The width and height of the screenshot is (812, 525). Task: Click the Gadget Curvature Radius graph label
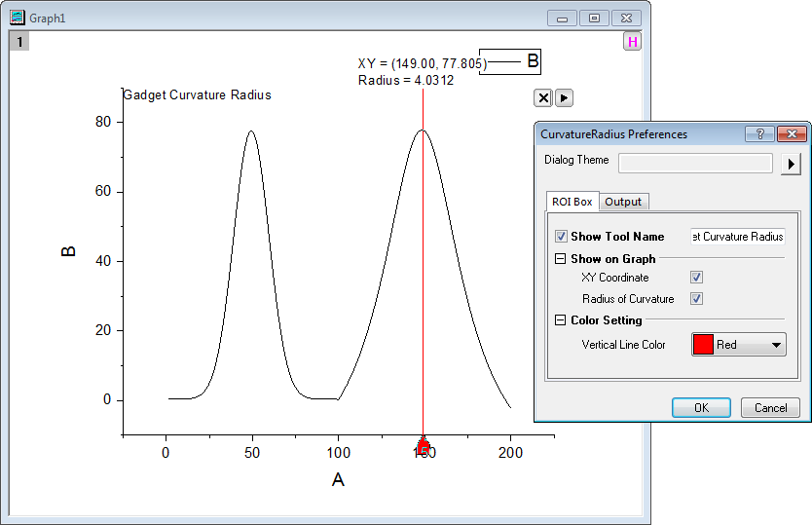(198, 94)
